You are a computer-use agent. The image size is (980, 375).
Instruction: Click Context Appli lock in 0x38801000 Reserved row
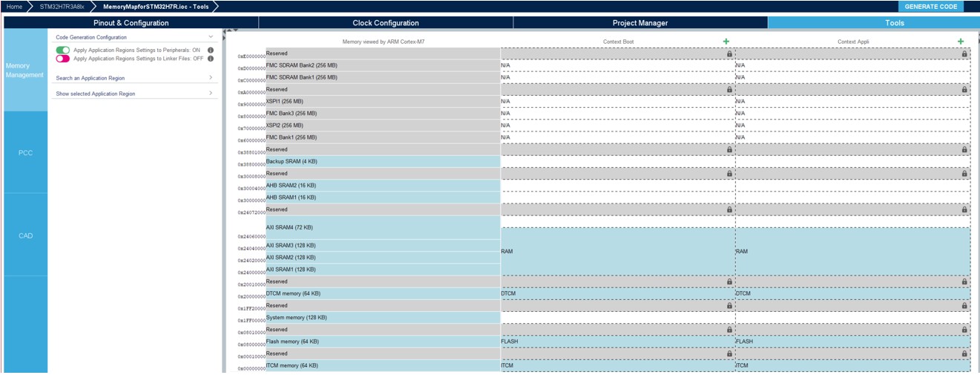coord(964,150)
